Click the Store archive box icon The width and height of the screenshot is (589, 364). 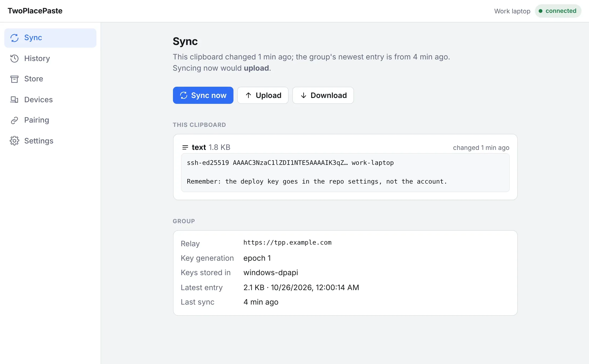(x=14, y=79)
